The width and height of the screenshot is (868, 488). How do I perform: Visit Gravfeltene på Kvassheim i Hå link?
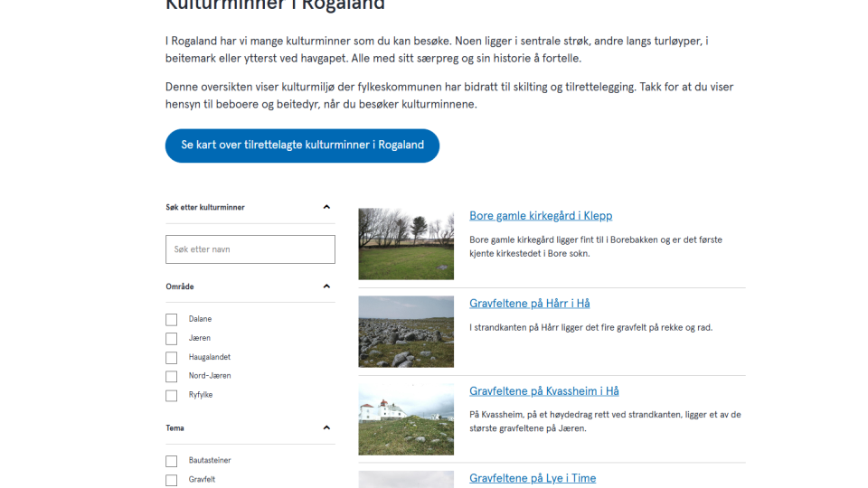543,391
